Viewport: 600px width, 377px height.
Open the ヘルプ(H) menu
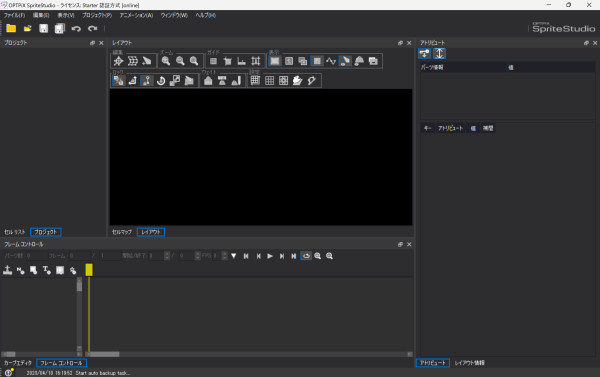205,15
